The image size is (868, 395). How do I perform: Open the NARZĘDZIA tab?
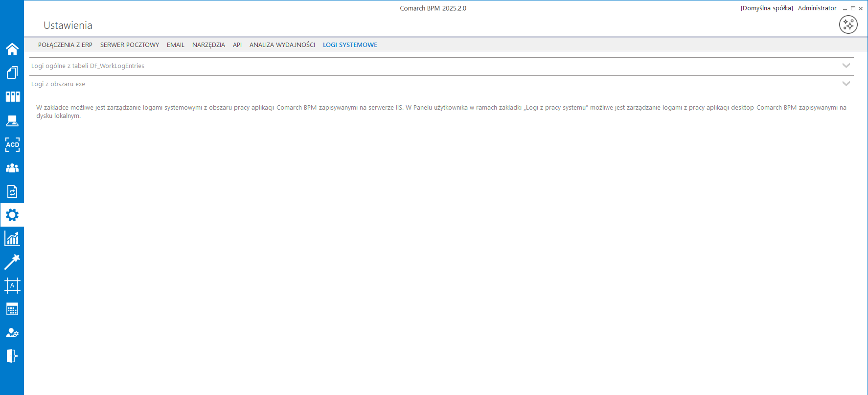[208, 45]
